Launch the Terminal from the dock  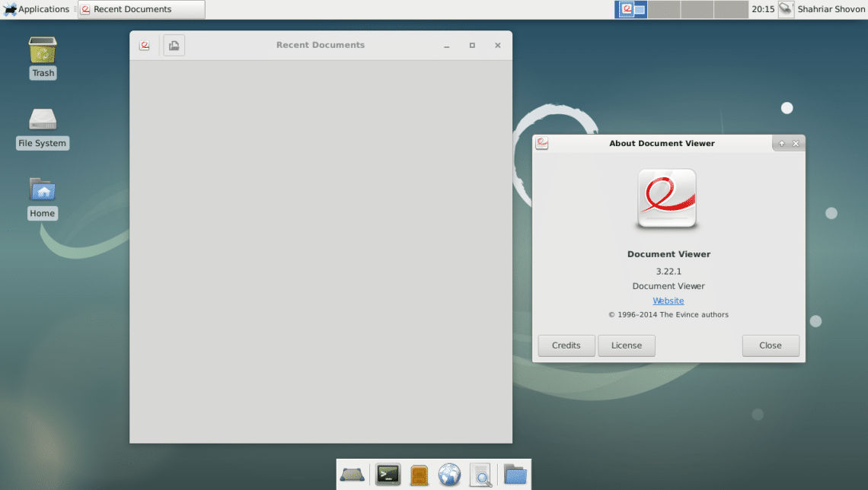coord(388,475)
